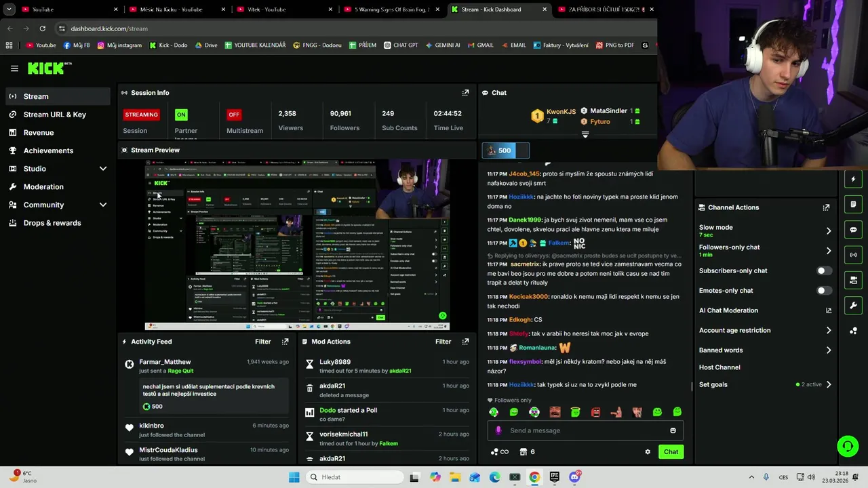Image resolution: width=868 pixels, height=488 pixels.
Task: Insert the pointing hand emote
Action: coord(616,412)
